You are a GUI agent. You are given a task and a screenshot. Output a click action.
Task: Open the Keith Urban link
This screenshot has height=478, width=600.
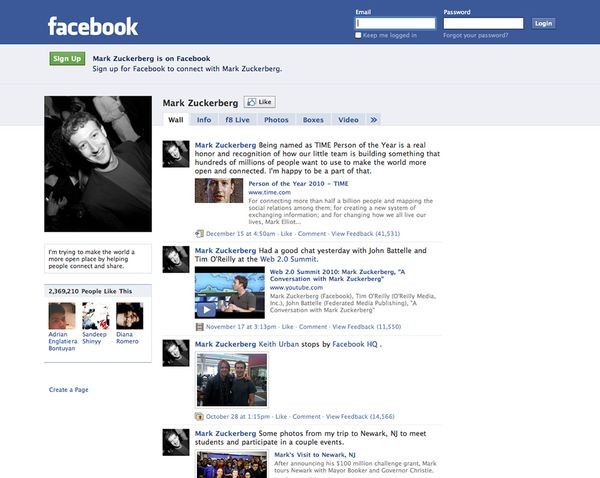279,344
